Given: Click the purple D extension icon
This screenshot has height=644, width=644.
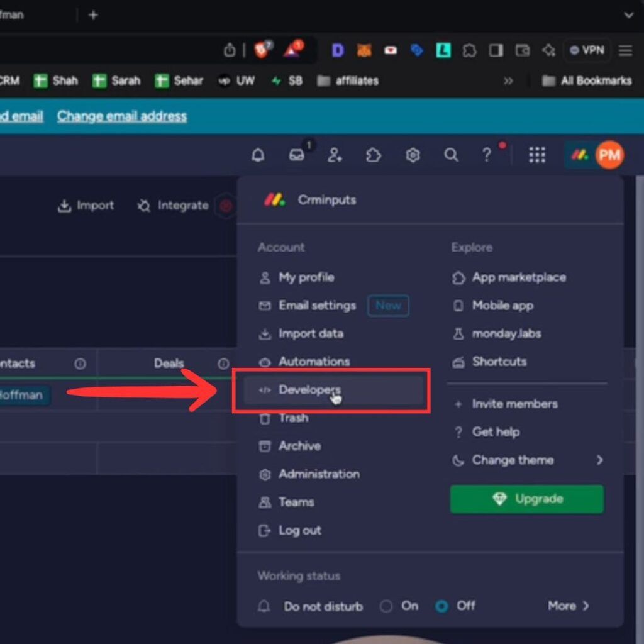Looking at the screenshot, I should click(338, 50).
